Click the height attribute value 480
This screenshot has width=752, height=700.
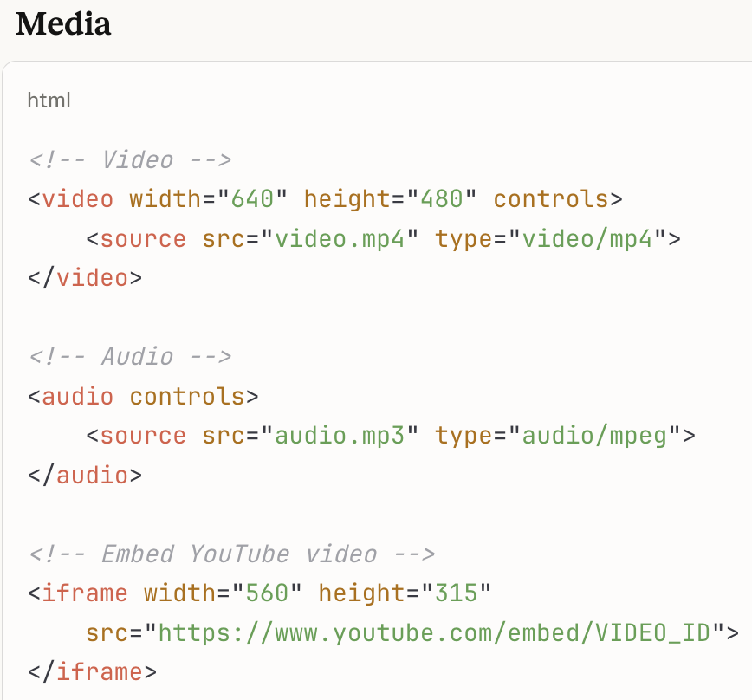[x=440, y=198]
